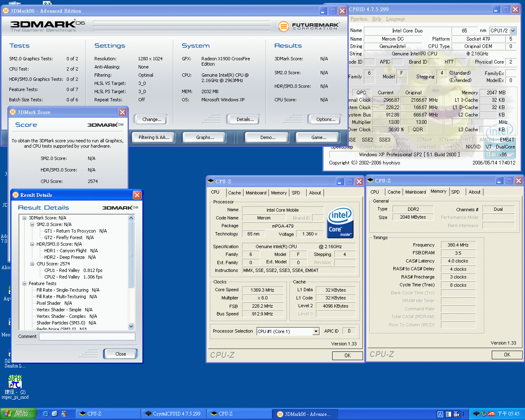Click the Filtering & AA... button
This screenshot has height=420, width=525.
click(154, 137)
